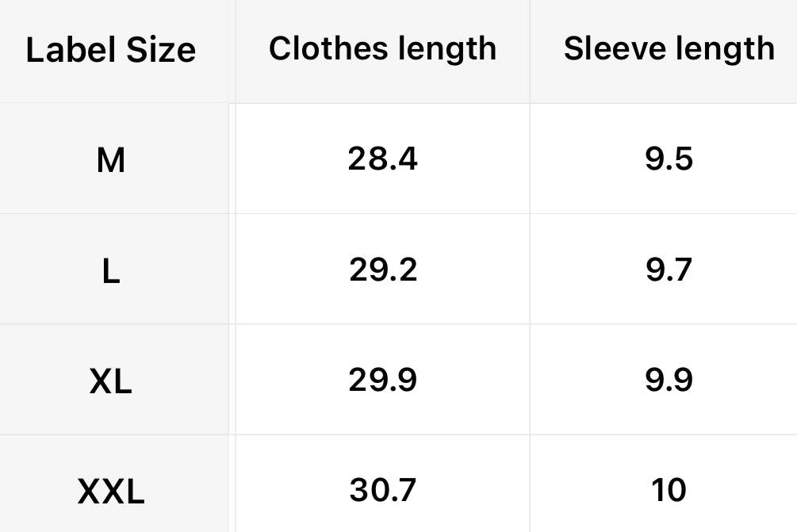The image size is (797, 532).
Task: Click the 9.5 sleeve length value
Action: point(669,159)
